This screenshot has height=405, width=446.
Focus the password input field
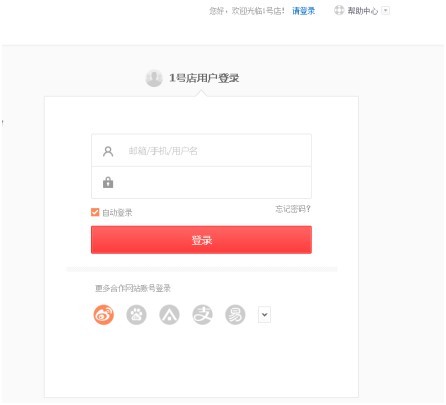coord(201,182)
